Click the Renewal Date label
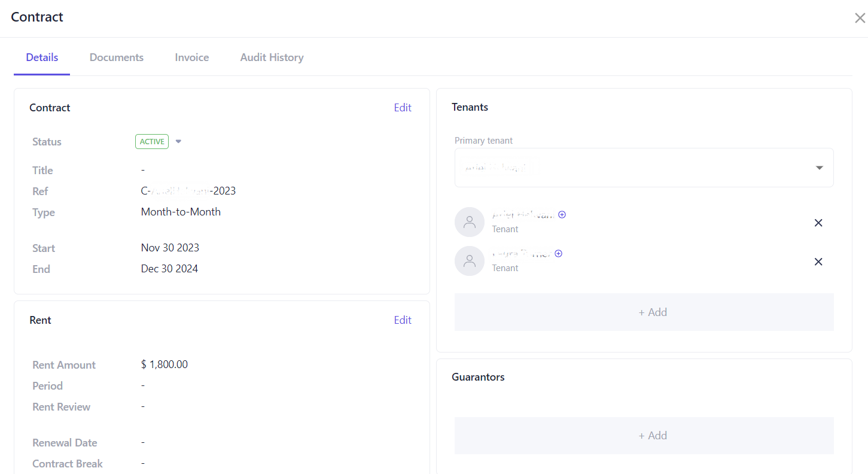Image resolution: width=868 pixels, height=474 pixels. [65, 443]
